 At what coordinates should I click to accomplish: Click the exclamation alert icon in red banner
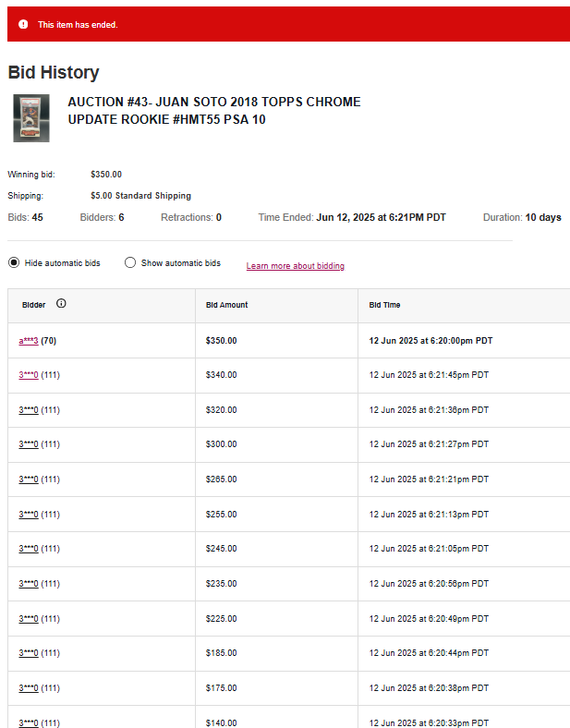coord(23,25)
